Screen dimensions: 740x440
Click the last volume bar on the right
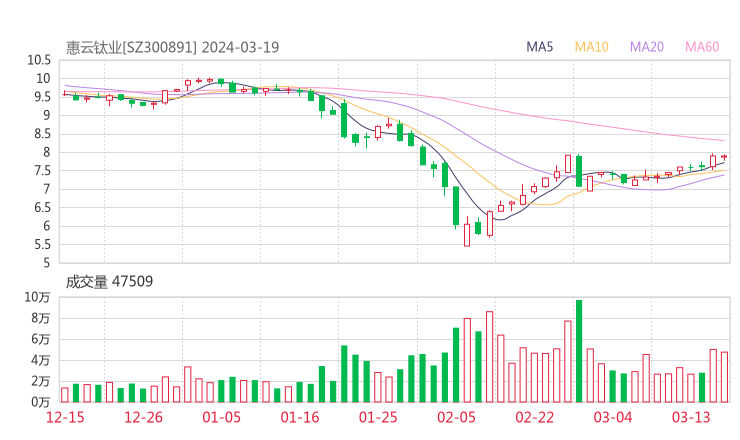pos(724,377)
